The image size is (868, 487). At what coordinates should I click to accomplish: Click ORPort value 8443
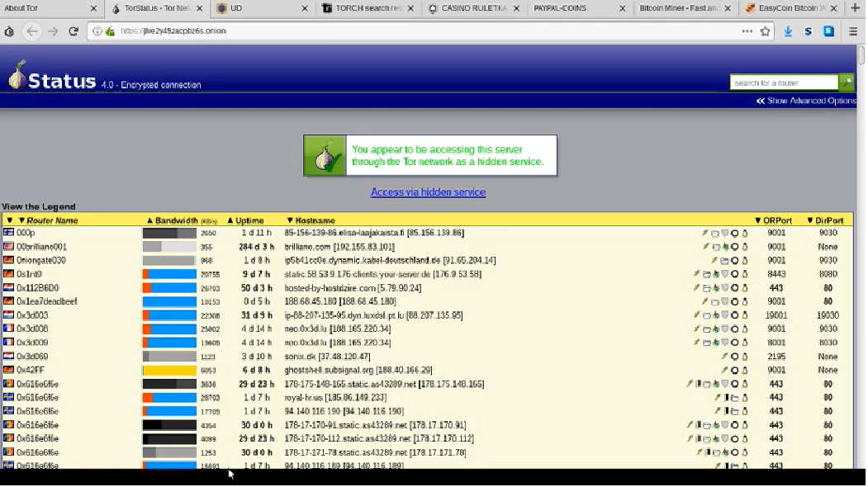point(776,274)
